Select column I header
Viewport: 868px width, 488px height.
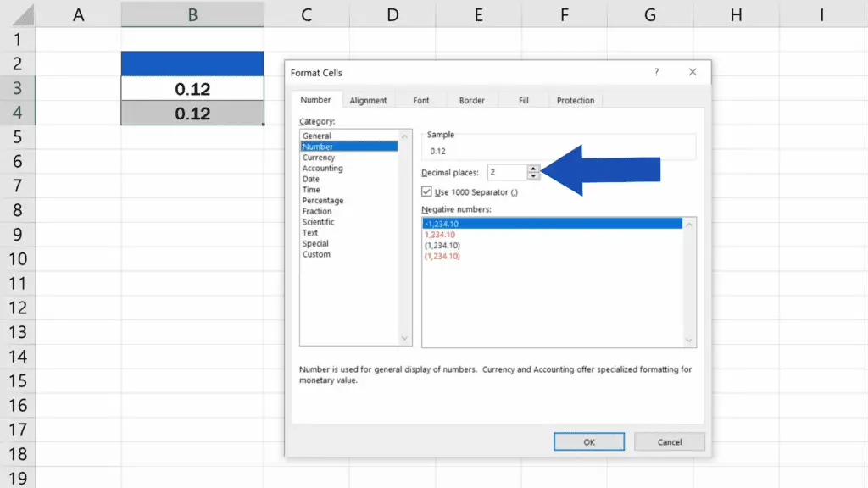822,14
